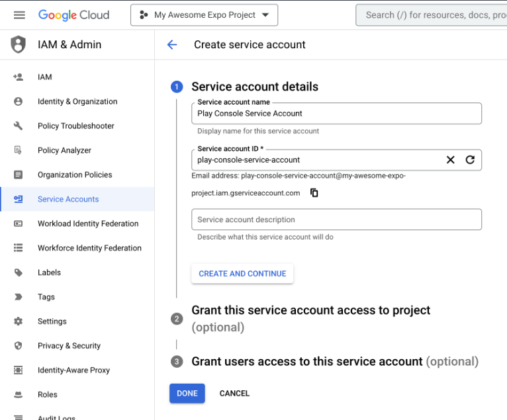Click the DONE button
Viewport: 507px width, 420px height.
coord(187,393)
